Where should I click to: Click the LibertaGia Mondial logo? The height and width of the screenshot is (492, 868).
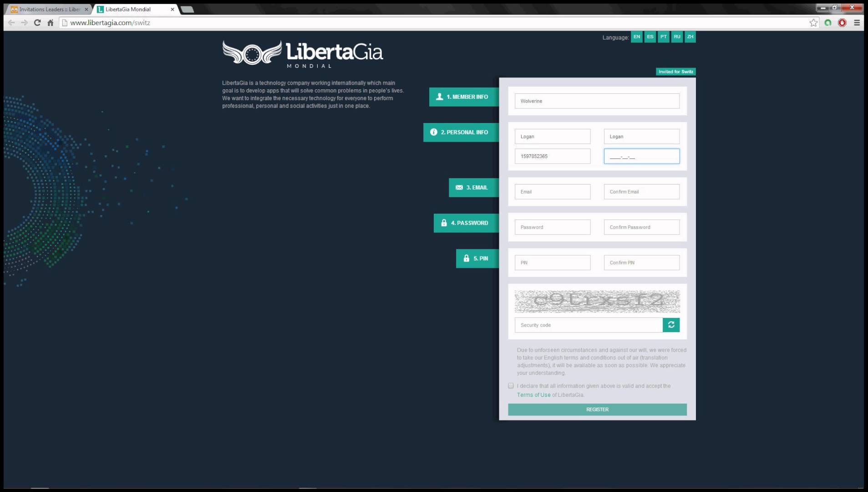pos(303,54)
